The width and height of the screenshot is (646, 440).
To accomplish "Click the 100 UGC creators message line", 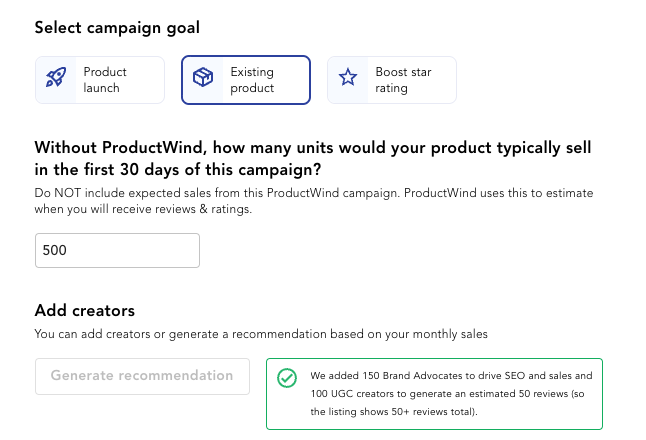I will pos(447,394).
